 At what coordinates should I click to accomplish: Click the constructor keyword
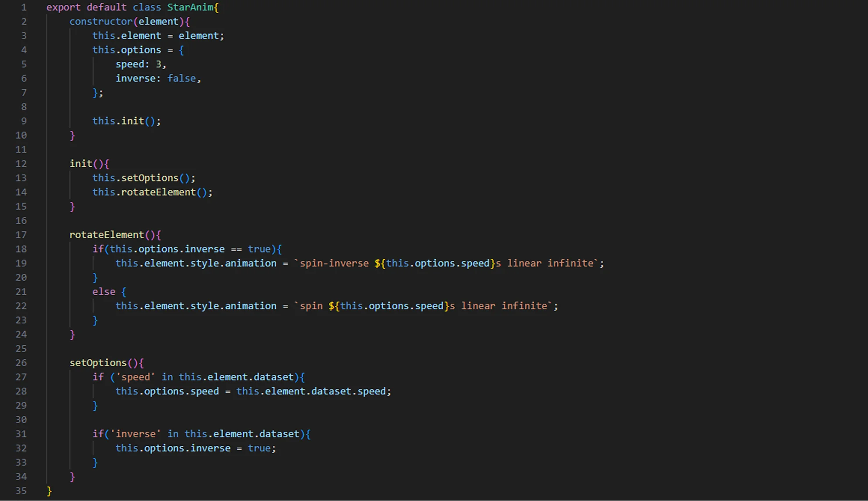coord(101,21)
